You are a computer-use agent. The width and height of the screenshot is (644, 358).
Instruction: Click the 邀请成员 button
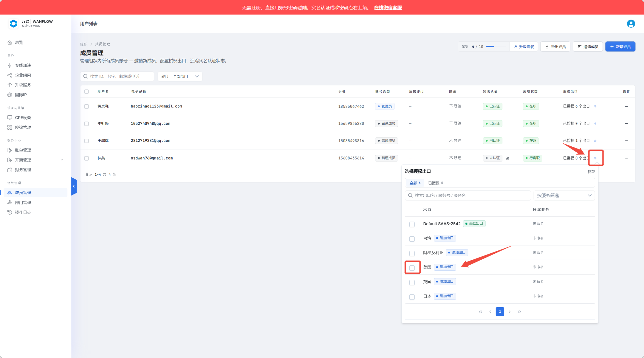point(588,47)
